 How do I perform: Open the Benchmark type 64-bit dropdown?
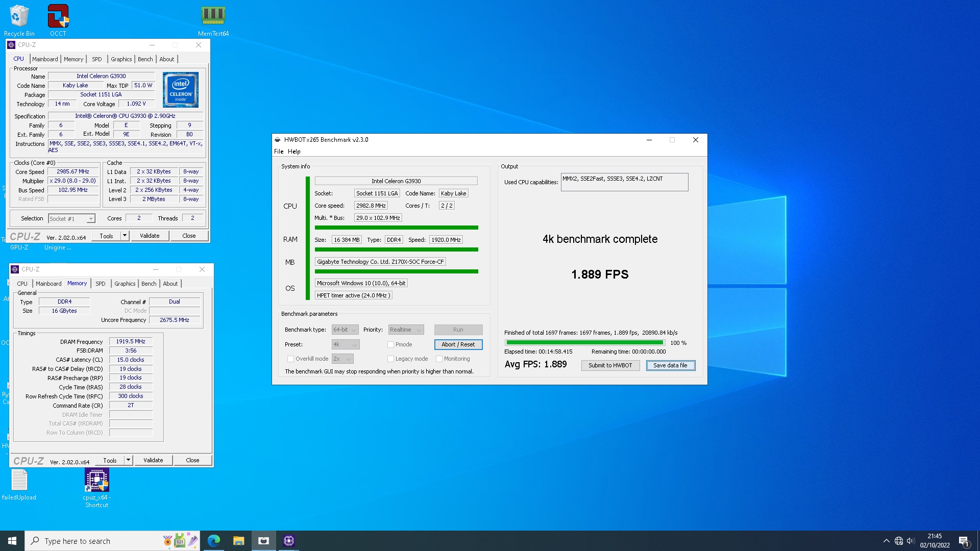click(x=345, y=330)
